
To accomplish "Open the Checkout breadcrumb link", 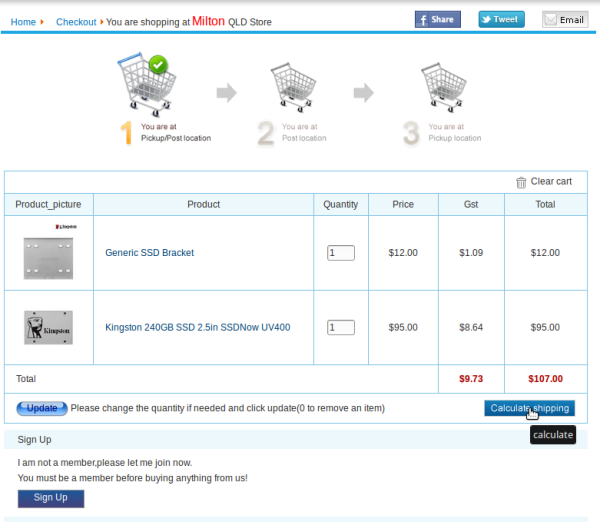I will point(76,22).
